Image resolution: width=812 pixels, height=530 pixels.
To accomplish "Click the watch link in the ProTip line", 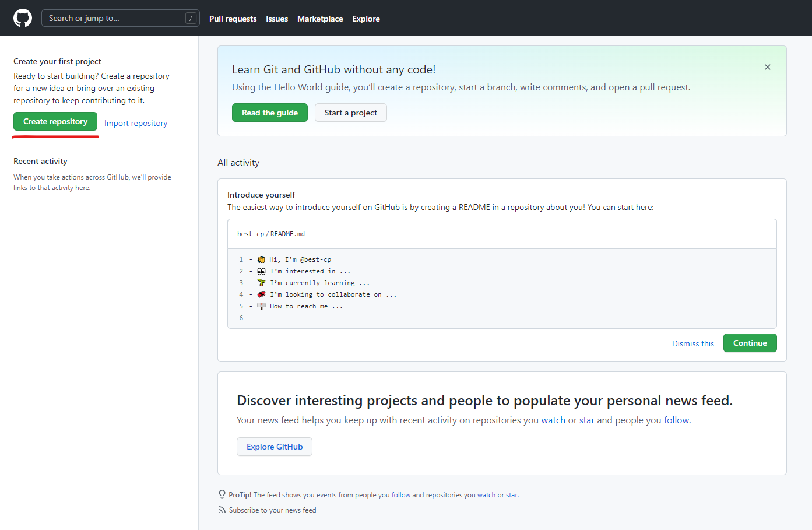I will (x=486, y=495).
